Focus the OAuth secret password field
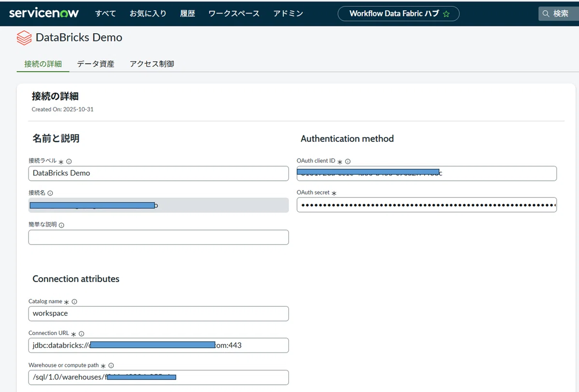The width and height of the screenshot is (579, 392). 427,204
